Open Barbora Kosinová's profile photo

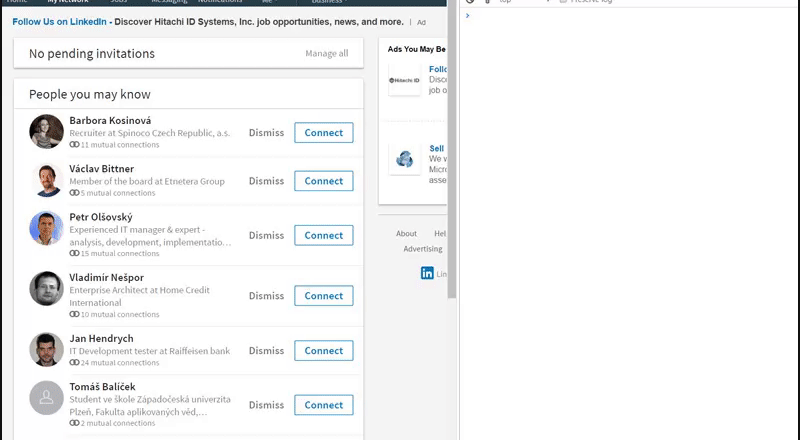pos(46,131)
